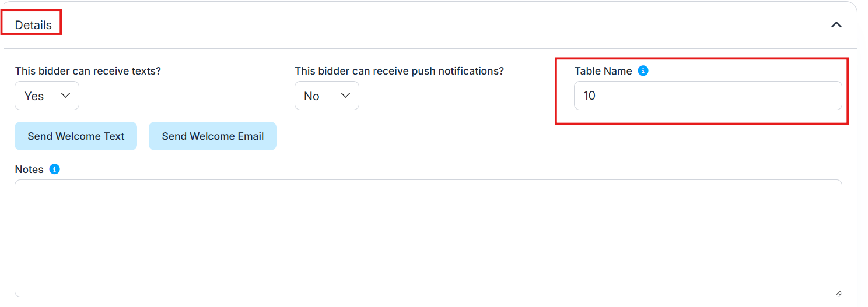Click the arrow in the Yes dropdown
Viewport: 868px width, 307px height.
point(65,96)
